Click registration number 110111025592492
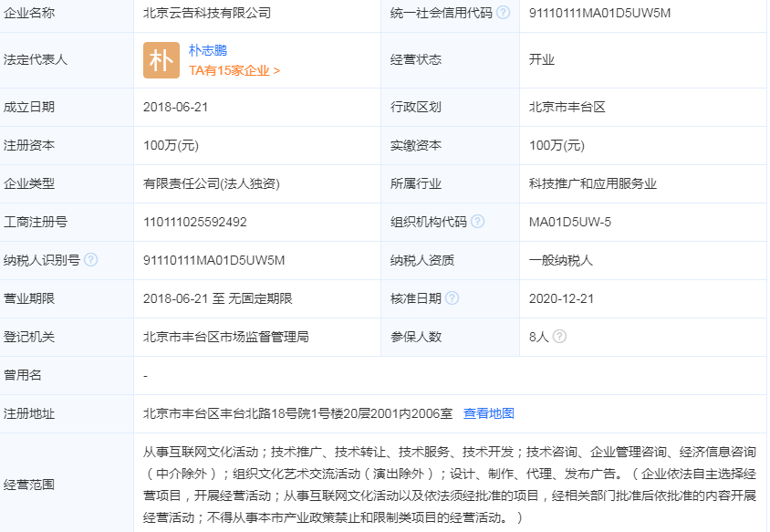 195,222
